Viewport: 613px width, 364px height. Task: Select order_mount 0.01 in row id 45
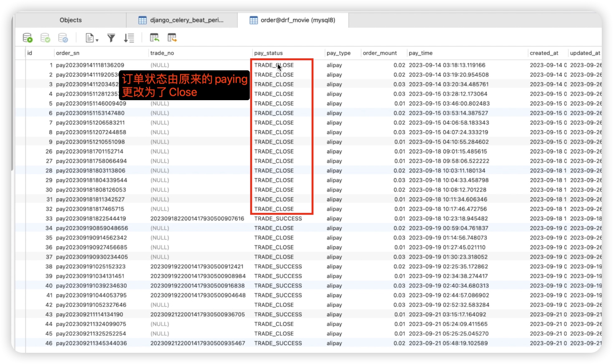[x=400, y=334]
